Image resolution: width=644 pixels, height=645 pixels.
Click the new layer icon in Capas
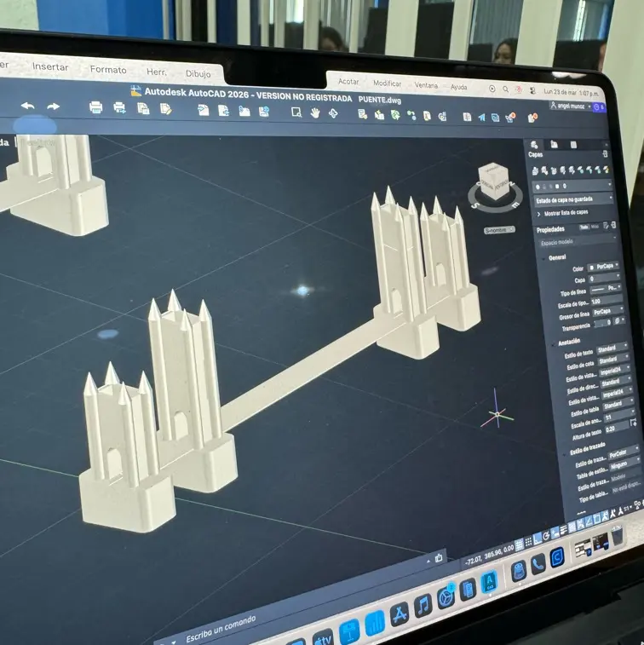535,170
